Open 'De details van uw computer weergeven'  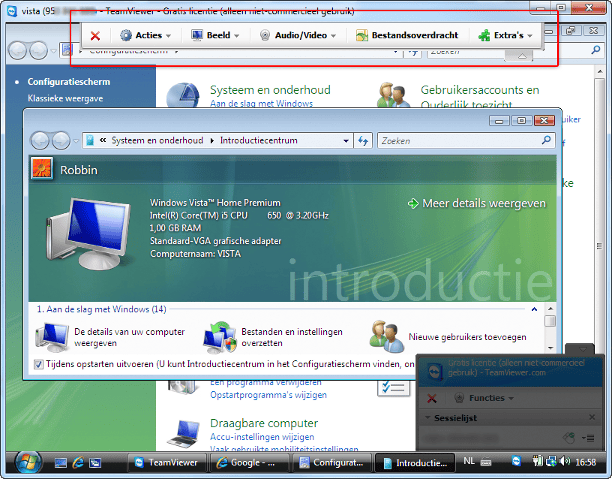[x=110, y=337]
